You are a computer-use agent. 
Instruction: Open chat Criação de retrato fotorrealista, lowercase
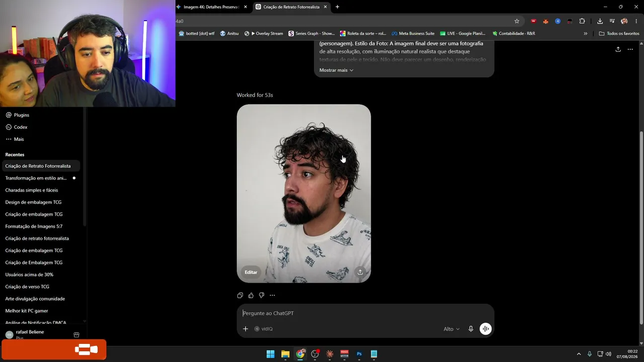coord(41,238)
